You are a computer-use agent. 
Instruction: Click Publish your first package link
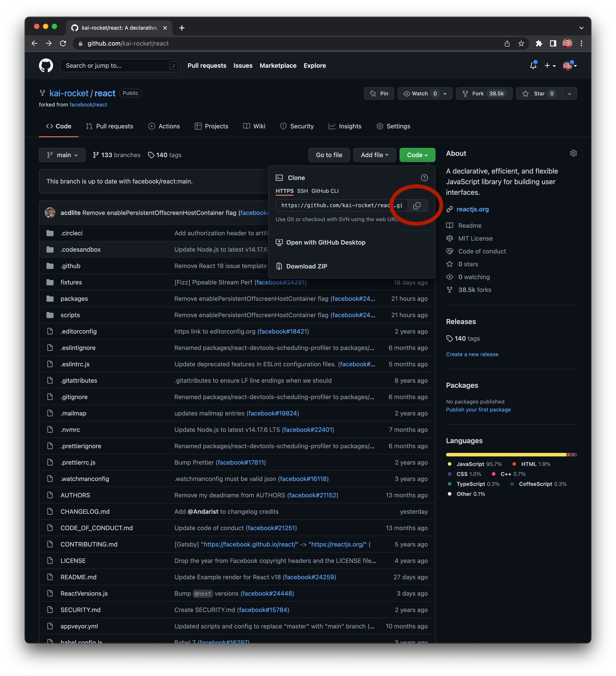tap(478, 410)
